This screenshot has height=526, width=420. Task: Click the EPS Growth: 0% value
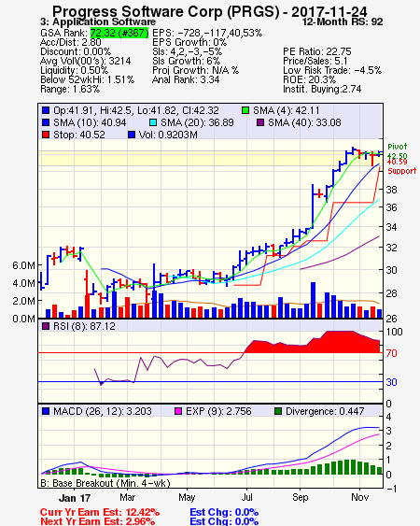(x=189, y=42)
